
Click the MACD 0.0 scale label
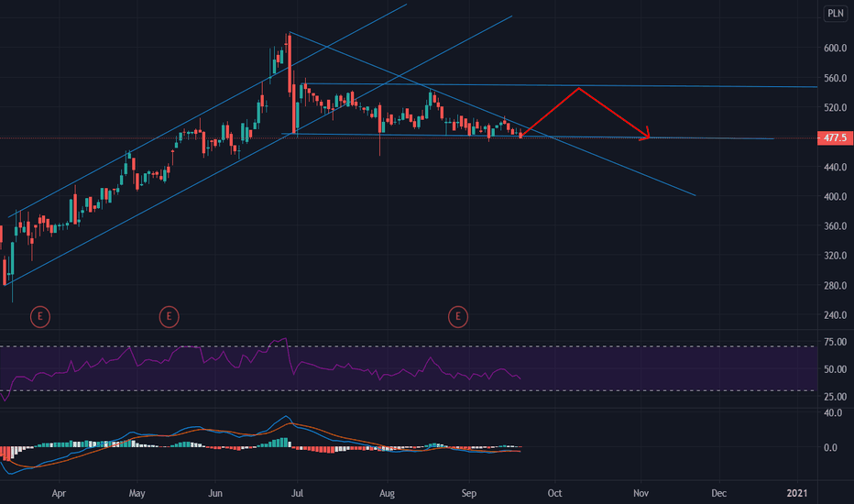click(830, 447)
